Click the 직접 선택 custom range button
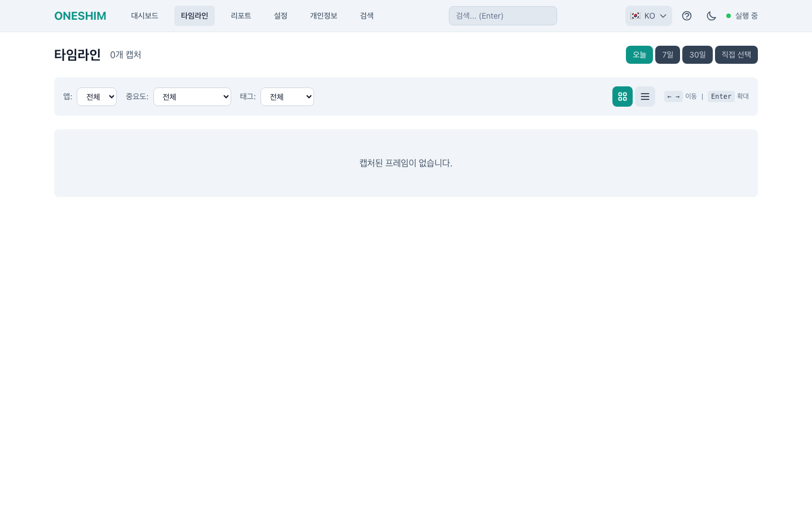 pos(736,55)
